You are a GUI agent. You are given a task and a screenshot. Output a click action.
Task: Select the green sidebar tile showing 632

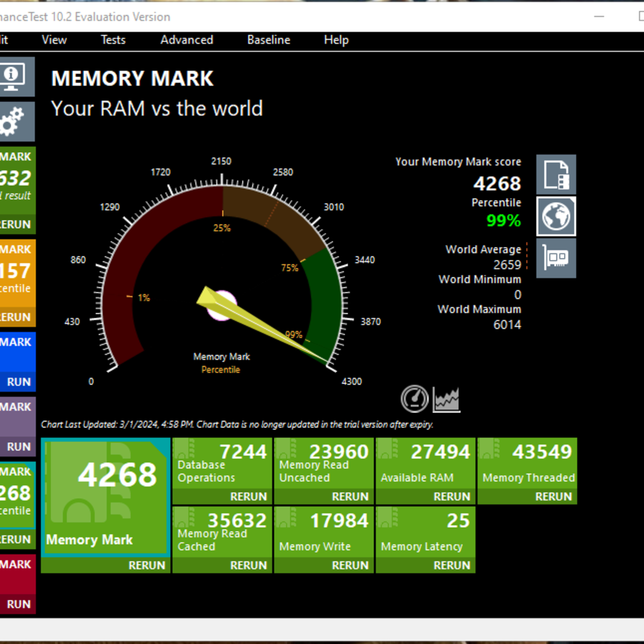pyautogui.click(x=17, y=180)
